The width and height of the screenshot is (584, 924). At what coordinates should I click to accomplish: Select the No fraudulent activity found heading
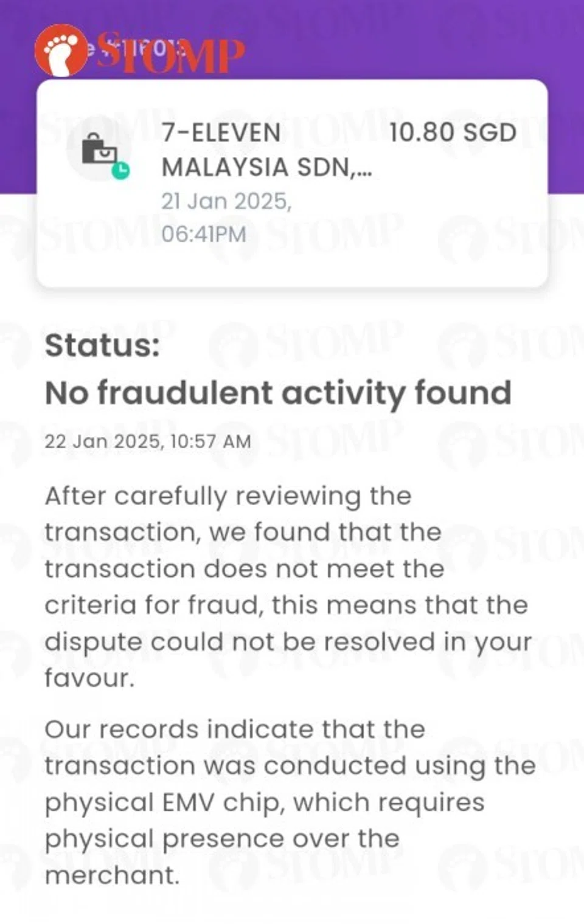click(278, 393)
